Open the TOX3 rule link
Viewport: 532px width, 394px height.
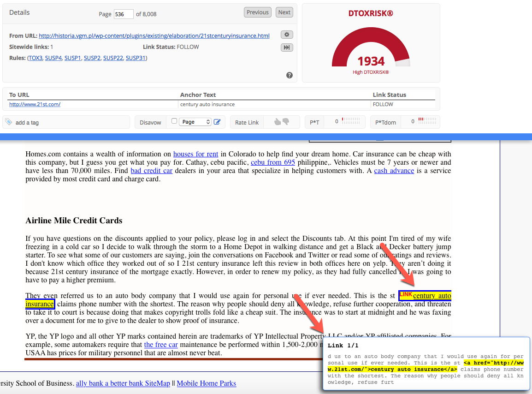35,58
